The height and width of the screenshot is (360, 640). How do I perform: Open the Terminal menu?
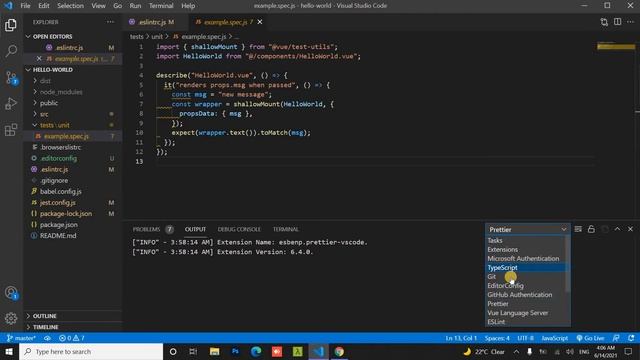[161, 6]
